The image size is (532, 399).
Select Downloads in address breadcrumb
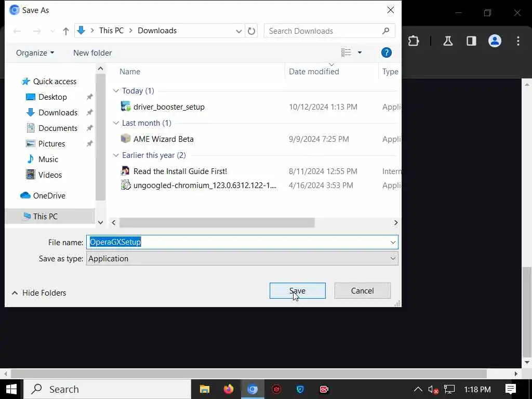(x=157, y=31)
